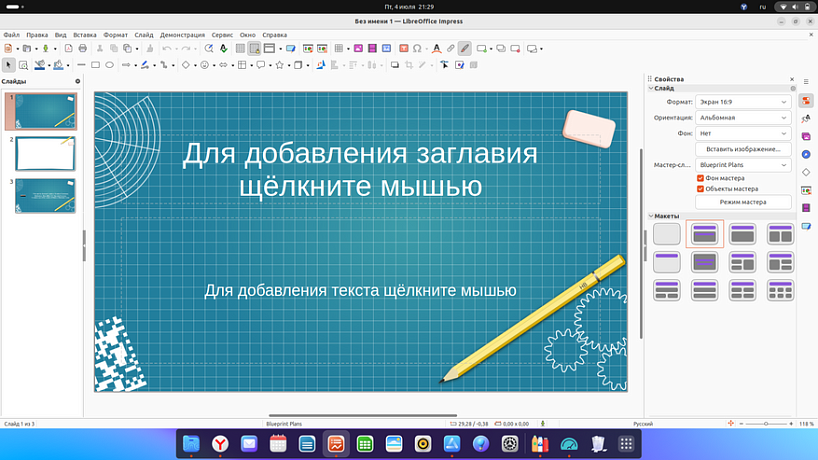This screenshot has height=460, width=818.
Task: Open the 'Вставка' menu
Action: (x=85, y=34)
